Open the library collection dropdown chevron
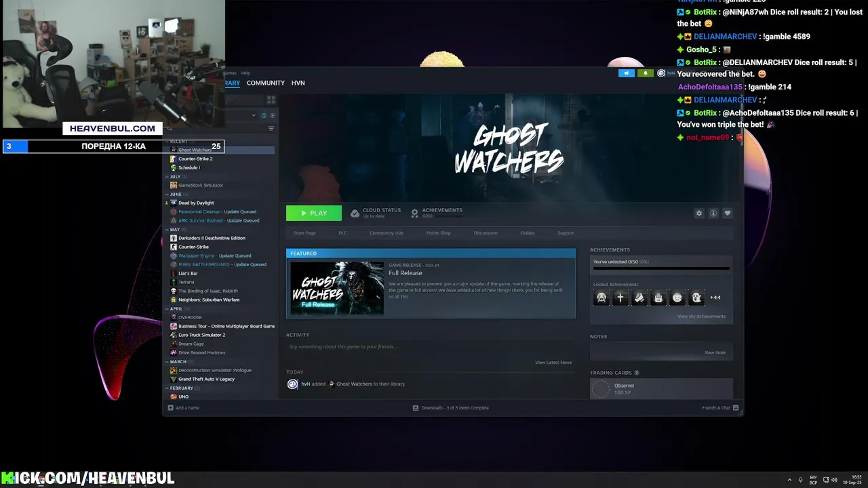Image resolution: width=868 pixels, height=488 pixels. coord(254,115)
